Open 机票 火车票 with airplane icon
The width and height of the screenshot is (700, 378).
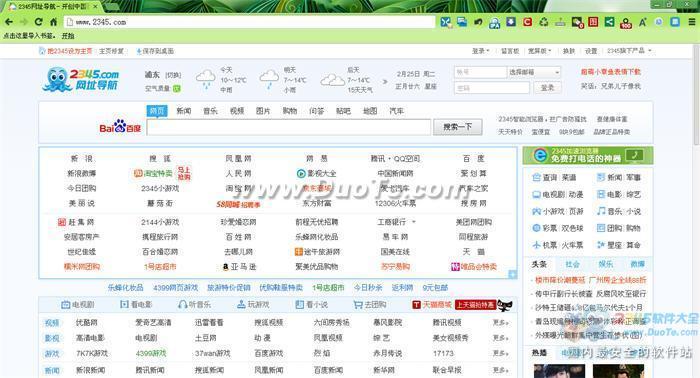558,245
